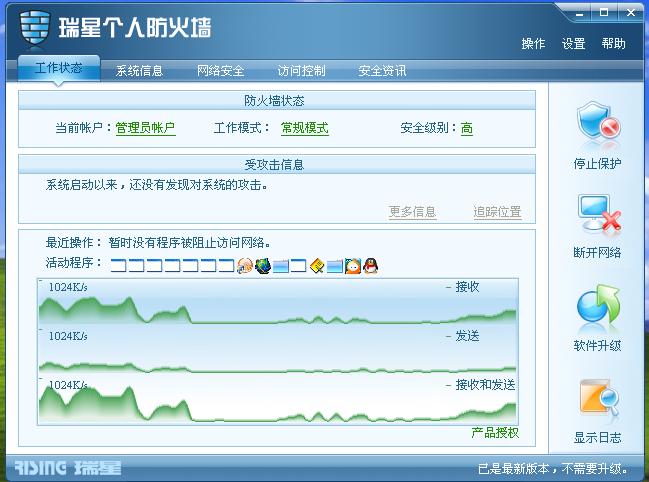The height and width of the screenshot is (482, 649).
Task: Click blue window icon right of yellow diamond
Action: [x=335, y=266]
